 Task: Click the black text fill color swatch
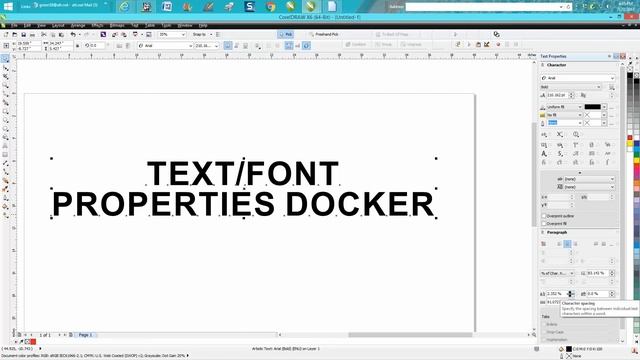coord(592,107)
